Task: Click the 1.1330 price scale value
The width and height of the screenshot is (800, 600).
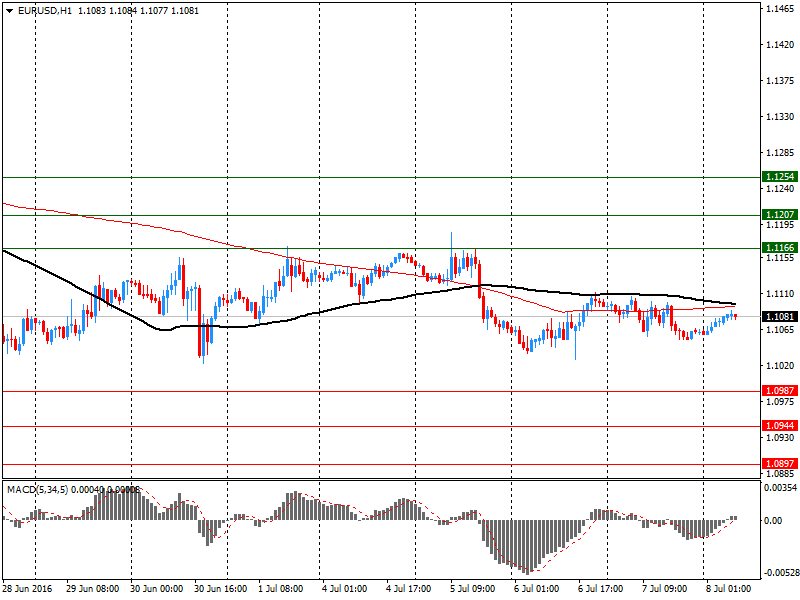Action: tap(780, 117)
